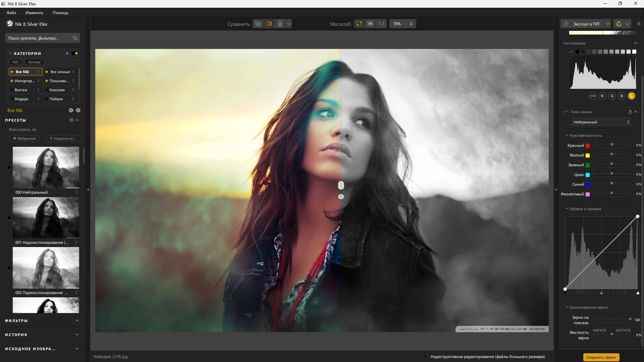Toggle the histogram zone checkbox
644x362 pixels.
click(x=572, y=52)
